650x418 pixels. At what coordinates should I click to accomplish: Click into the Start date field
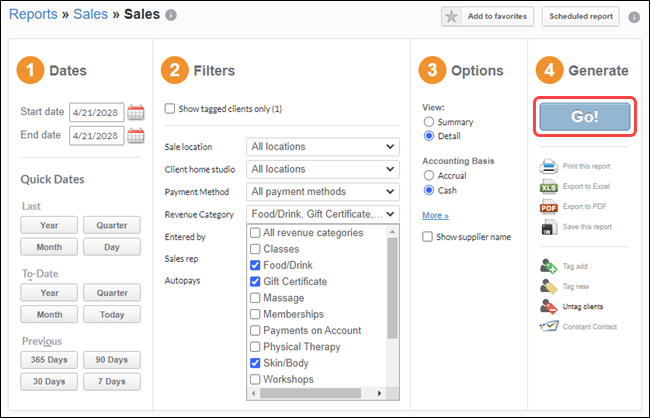coord(97,112)
